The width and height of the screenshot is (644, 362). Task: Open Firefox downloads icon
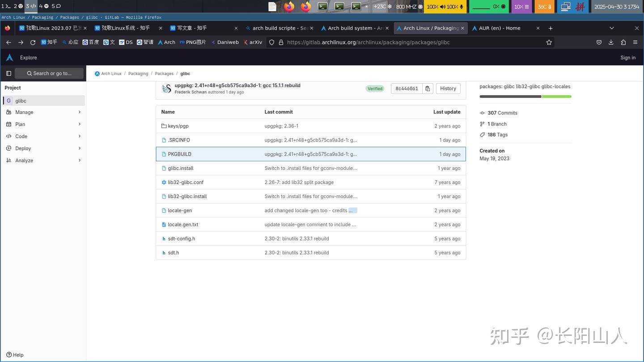click(x=611, y=42)
